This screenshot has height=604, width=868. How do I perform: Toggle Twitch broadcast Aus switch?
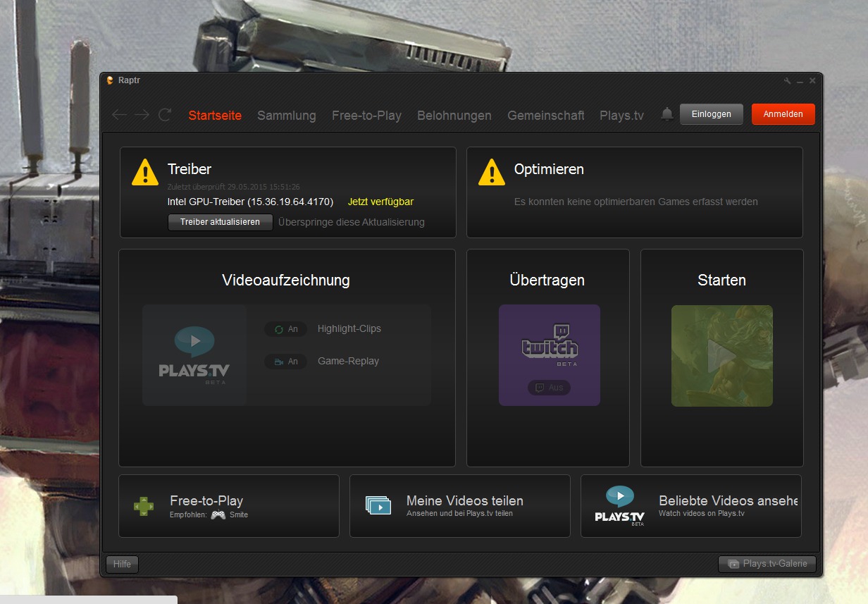click(549, 388)
